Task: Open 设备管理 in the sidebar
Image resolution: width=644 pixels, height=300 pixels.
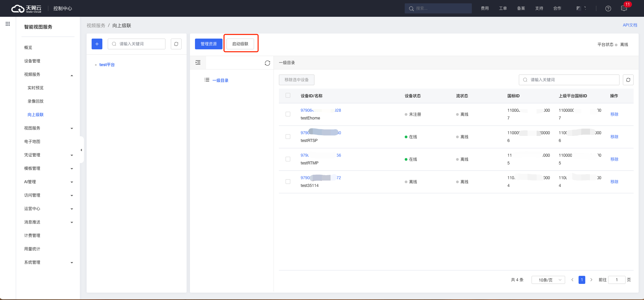Action: click(32, 61)
